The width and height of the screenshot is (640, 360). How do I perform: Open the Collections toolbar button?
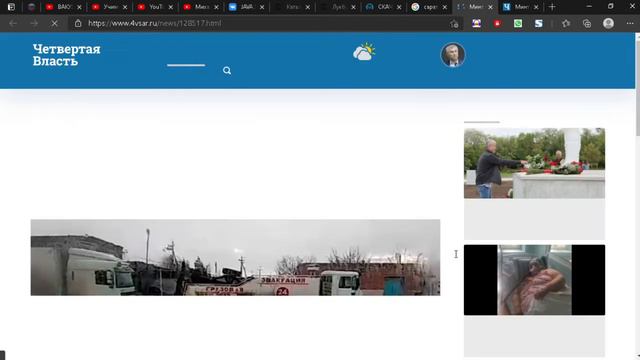tap(587, 24)
